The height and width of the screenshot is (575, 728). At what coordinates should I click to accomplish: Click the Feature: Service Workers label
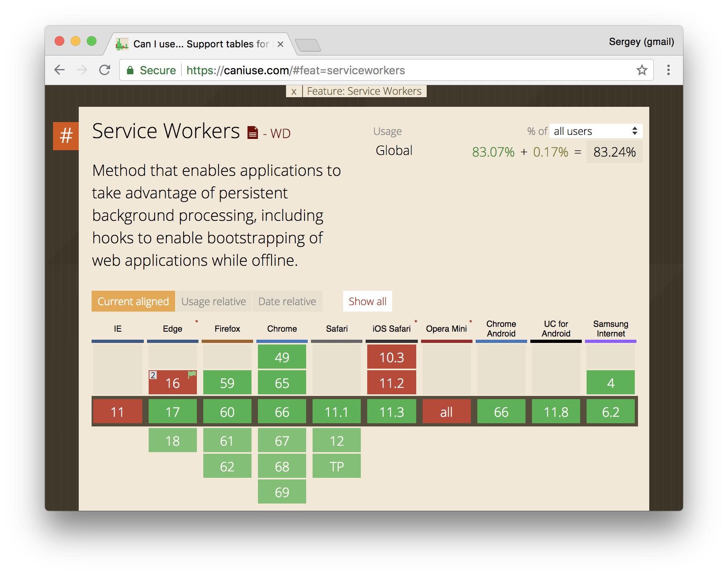coord(364,91)
